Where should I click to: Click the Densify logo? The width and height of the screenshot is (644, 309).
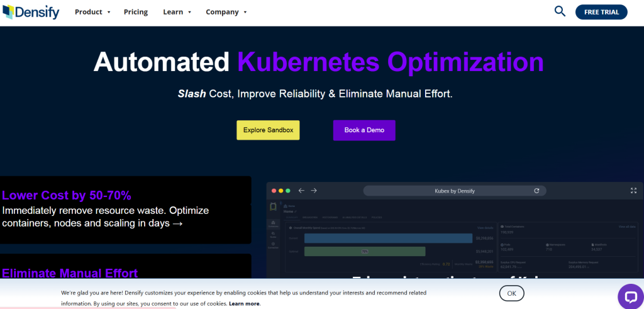coord(31,12)
